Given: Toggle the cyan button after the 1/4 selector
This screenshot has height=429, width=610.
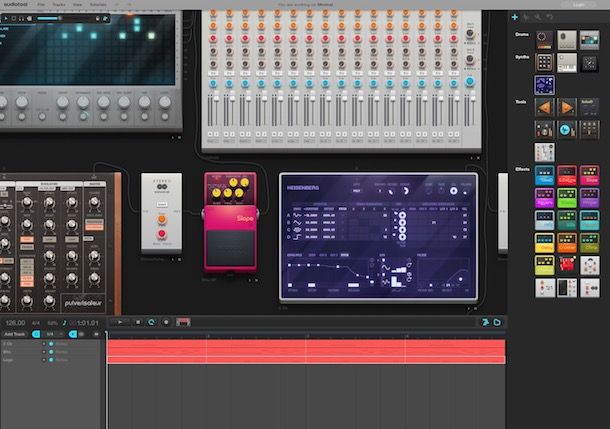Looking at the screenshot, I should click(x=73, y=334).
